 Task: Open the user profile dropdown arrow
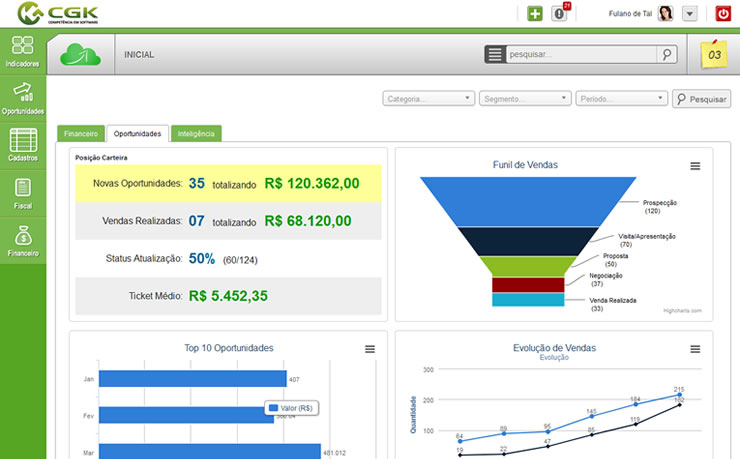pyautogui.click(x=690, y=14)
